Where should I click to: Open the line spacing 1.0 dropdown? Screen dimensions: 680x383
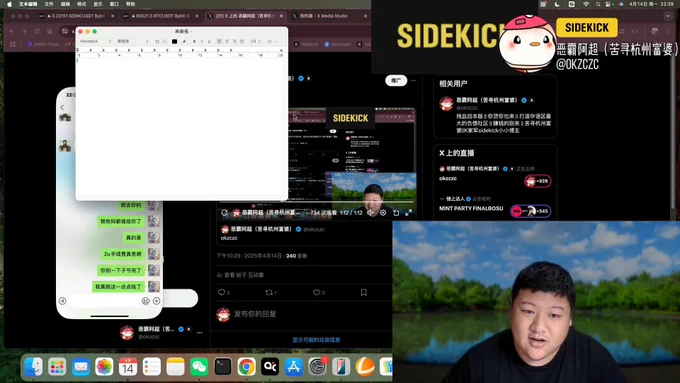[255, 41]
